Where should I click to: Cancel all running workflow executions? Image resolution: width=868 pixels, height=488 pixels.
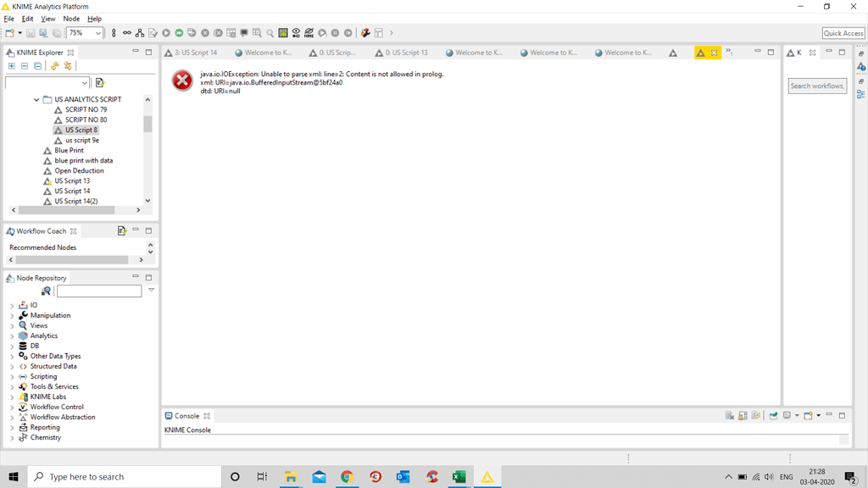click(x=218, y=33)
